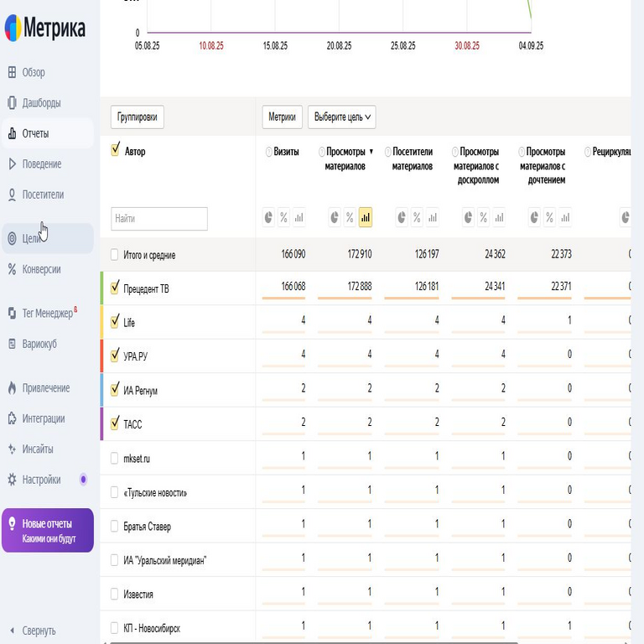This screenshot has width=644, height=644.
Task: Click the Найти search field
Action: 159,219
